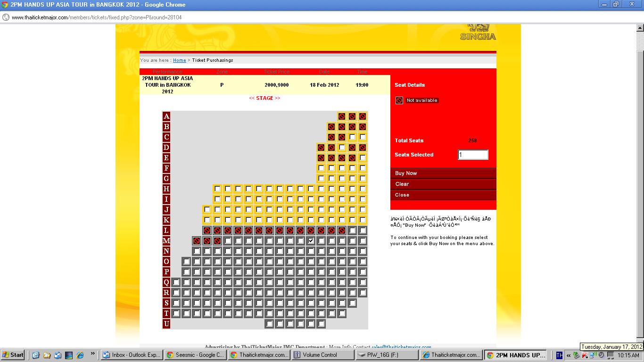Show hidden system tray icons
This screenshot has width=644, height=362.
click(569, 355)
